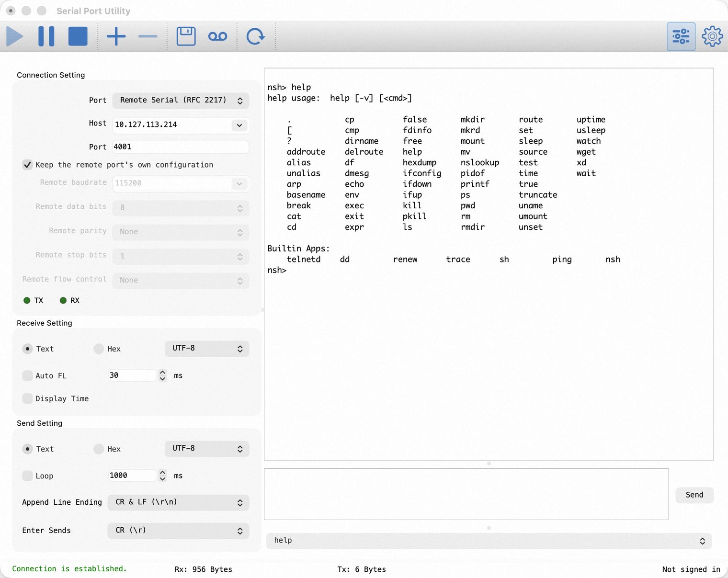Screen dimensions: 728x578
Task: Click the Enter Sends label
Action: (x=46, y=531)
